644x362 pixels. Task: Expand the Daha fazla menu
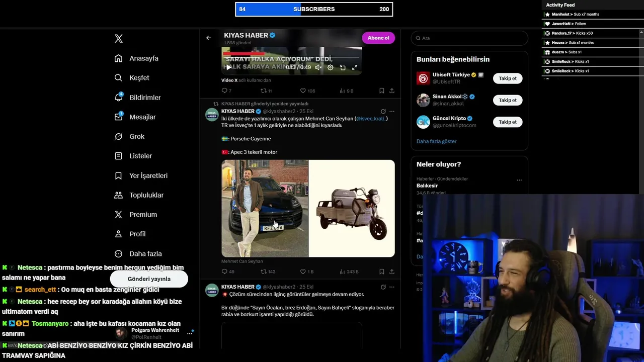coord(138,254)
